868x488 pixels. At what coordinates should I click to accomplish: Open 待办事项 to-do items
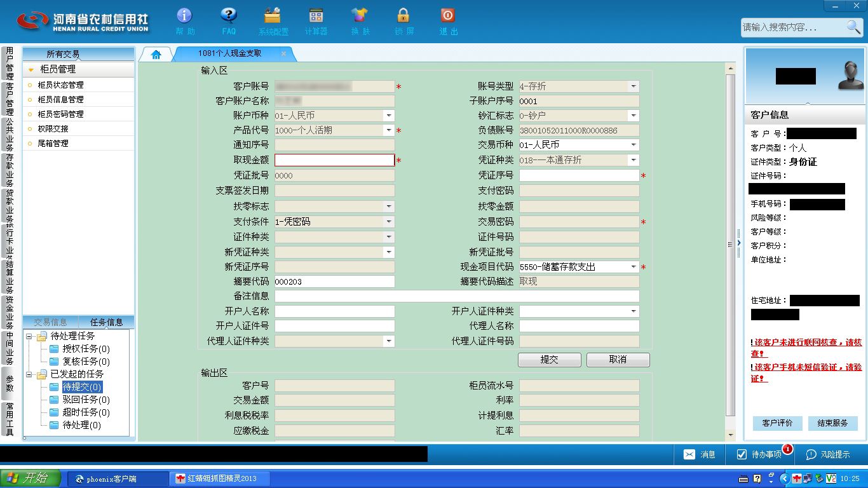point(759,454)
